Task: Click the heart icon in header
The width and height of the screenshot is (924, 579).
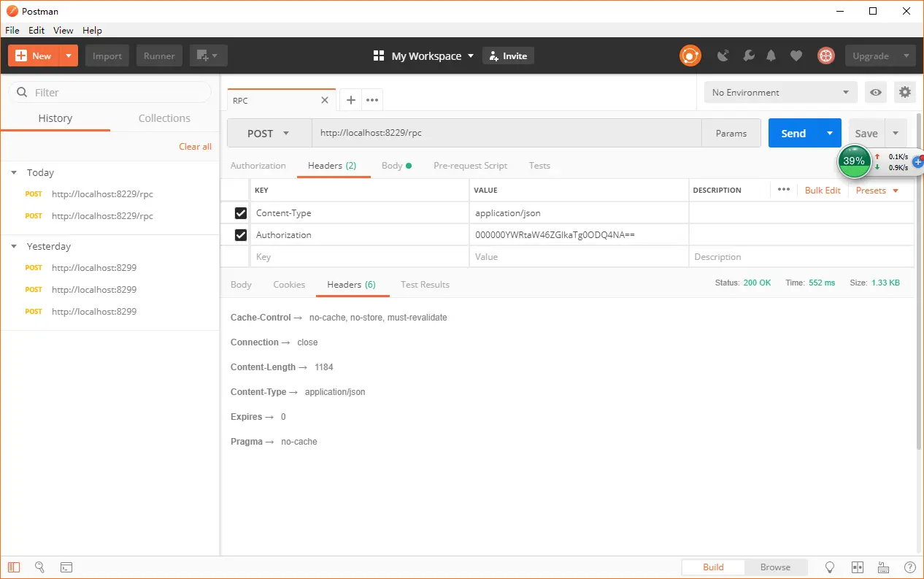Action: pos(796,55)
